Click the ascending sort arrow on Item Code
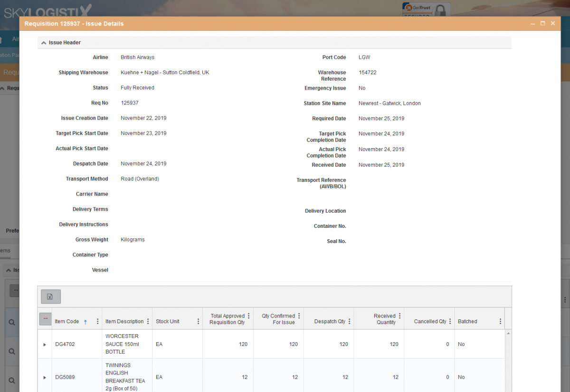Viewport: 570px width, 392px height. pyautogui.click(x=85, y=321)
